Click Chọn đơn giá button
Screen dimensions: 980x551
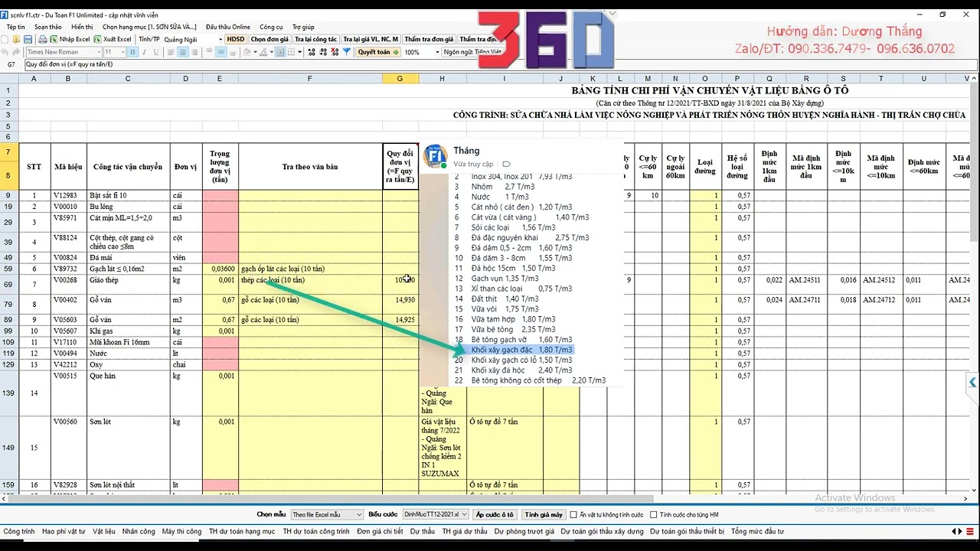point(270,39)
